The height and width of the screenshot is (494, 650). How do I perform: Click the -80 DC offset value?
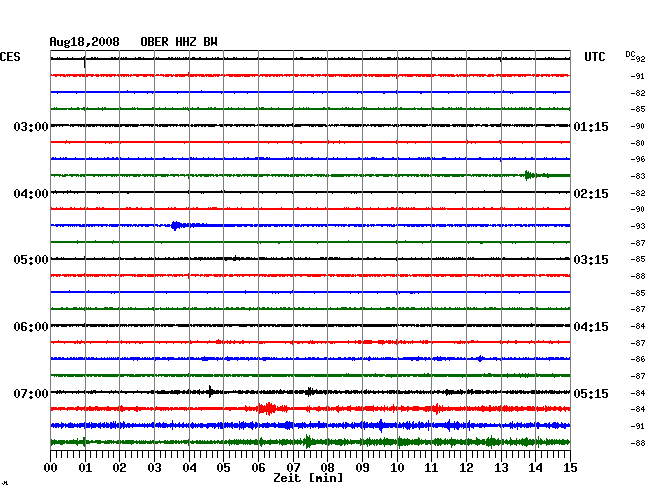click(x=638, y=143)
